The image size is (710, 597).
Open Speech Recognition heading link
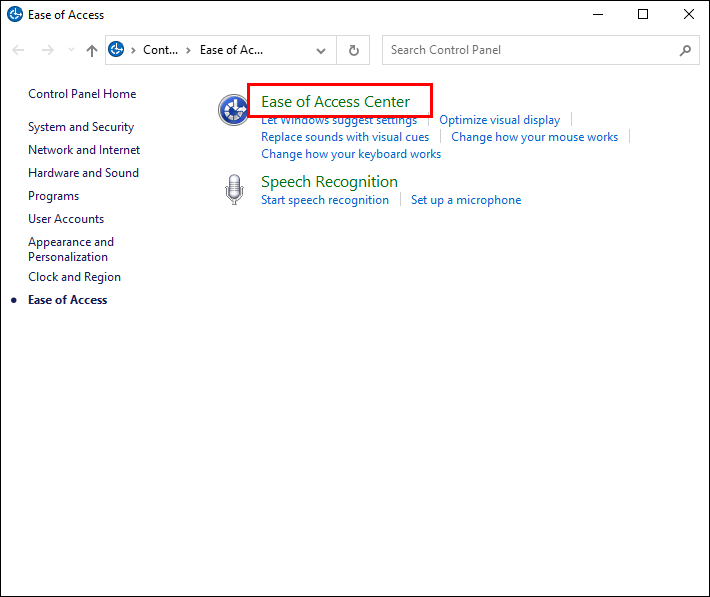329,182
